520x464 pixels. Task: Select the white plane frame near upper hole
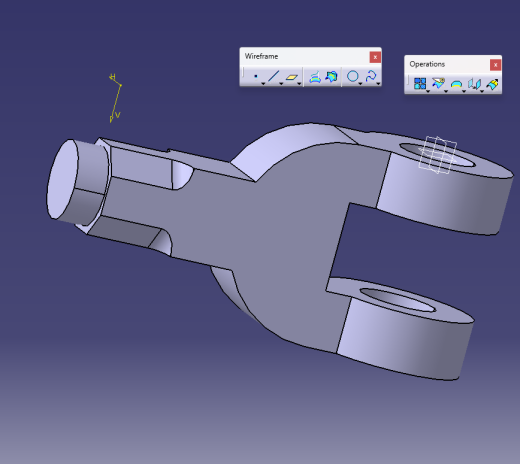click(438, 155)
